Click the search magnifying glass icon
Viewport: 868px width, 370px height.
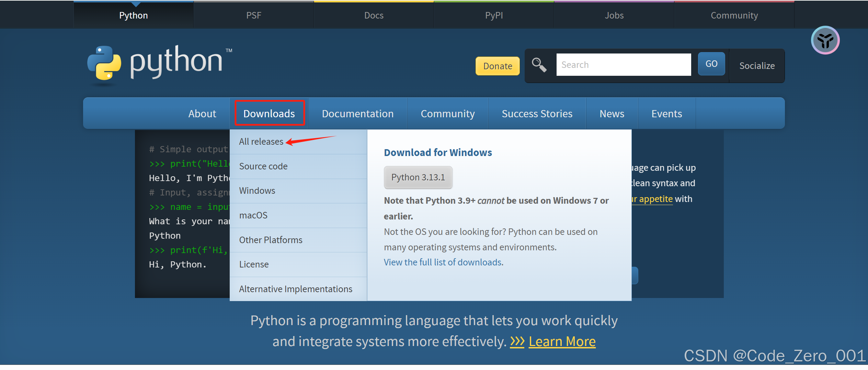pyautogui.click(x=539, y=64)
